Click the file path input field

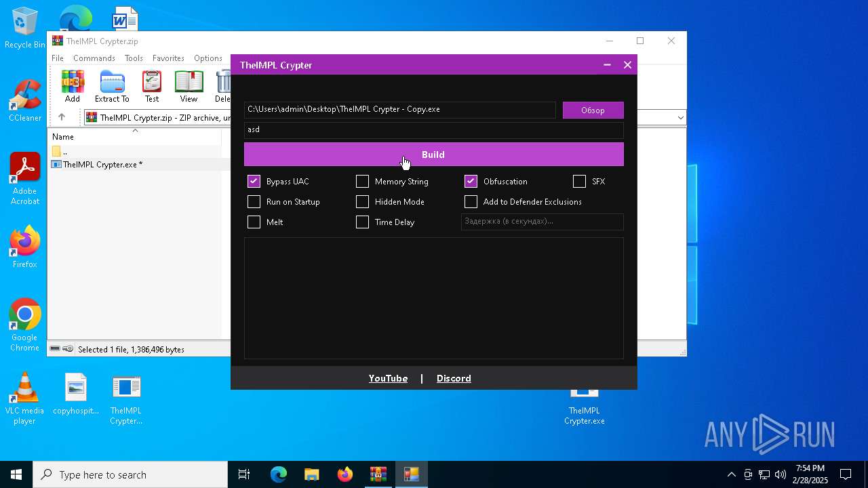tap(400, 110)
